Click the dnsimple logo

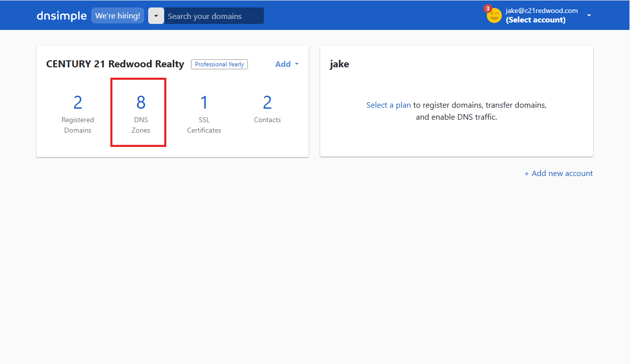[61, 16]
